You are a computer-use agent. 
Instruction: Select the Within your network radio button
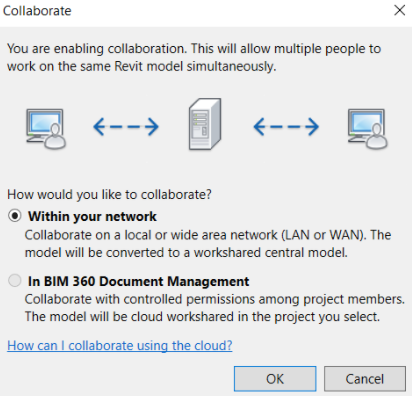click(x=15, y=216)
